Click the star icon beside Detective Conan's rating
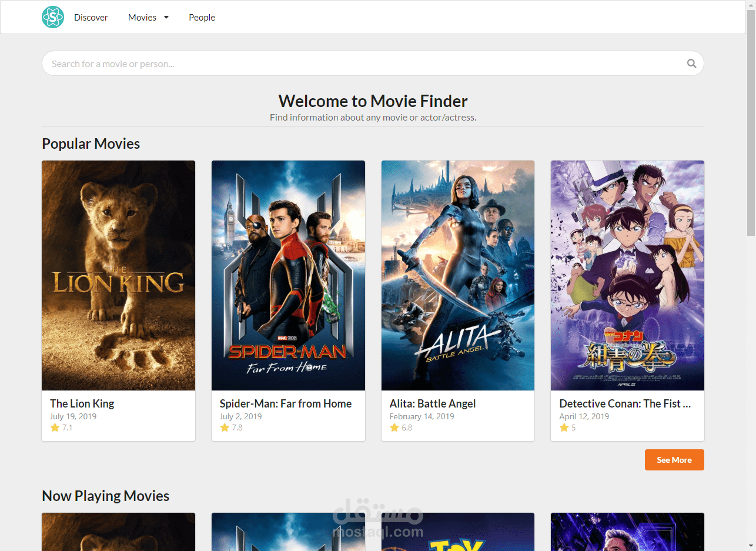Image resolution: width=756 pixels, height=551 pixels. coord(563,428)
